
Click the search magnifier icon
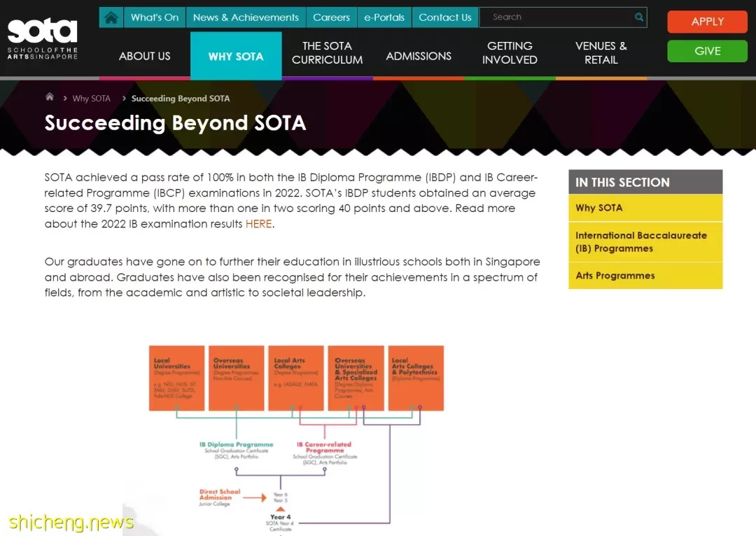(639, 17)
